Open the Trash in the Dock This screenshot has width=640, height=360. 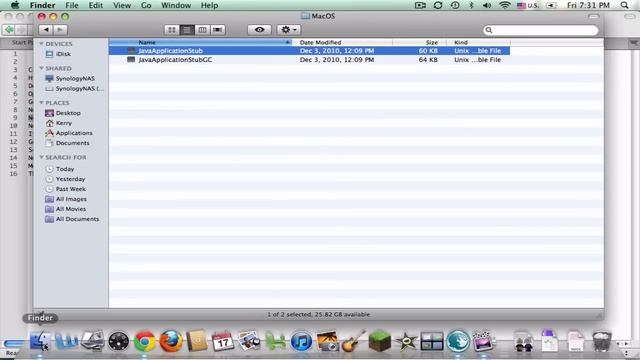602,341
